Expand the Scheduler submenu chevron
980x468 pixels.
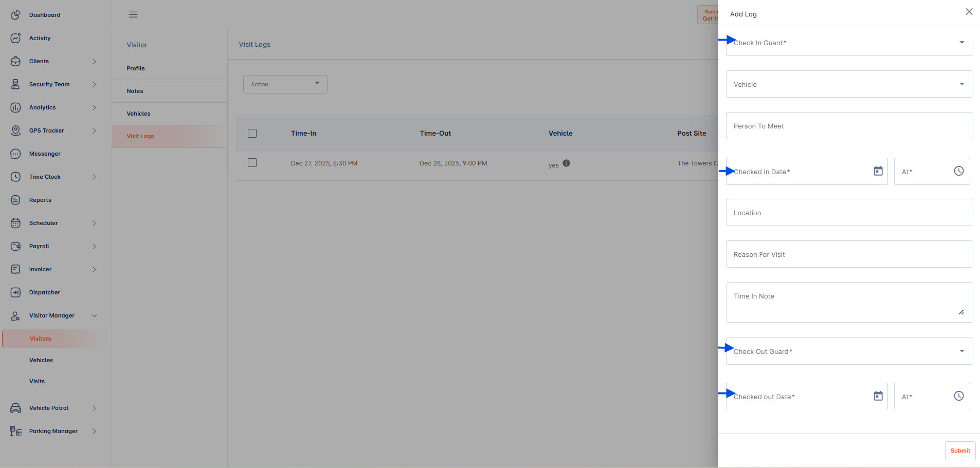point(94,223)
